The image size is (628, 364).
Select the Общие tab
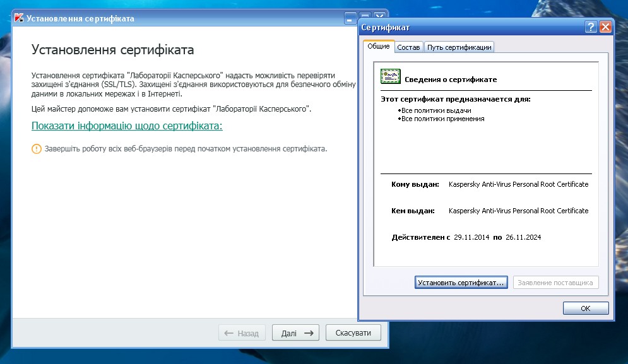tap(379, 47)
